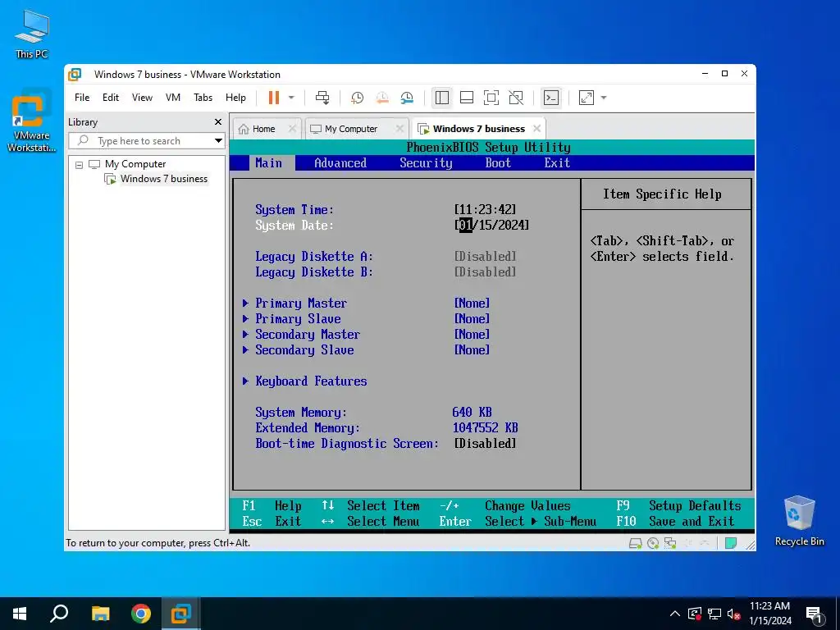Viewport: 840px width, 630px height.
Task: Click VMware Workstation taskbar icon
Action: pos(181,614)
